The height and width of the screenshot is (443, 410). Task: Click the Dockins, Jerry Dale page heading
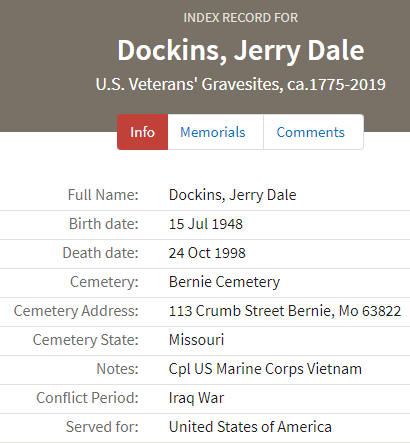[x=241, y=50]
